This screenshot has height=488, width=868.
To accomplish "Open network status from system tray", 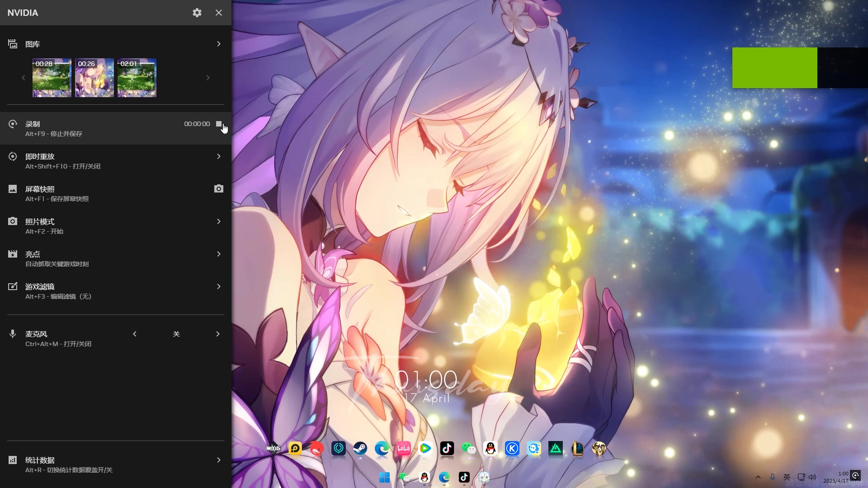I will [801, 477].
